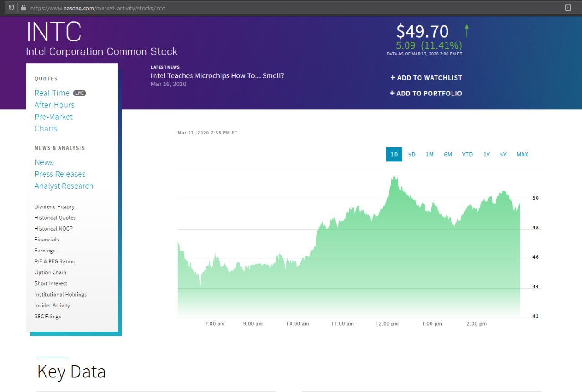The height and width of the screenshot is (392, 582).
Task: Open Financials link in sidebar
Action: [47, 240]
